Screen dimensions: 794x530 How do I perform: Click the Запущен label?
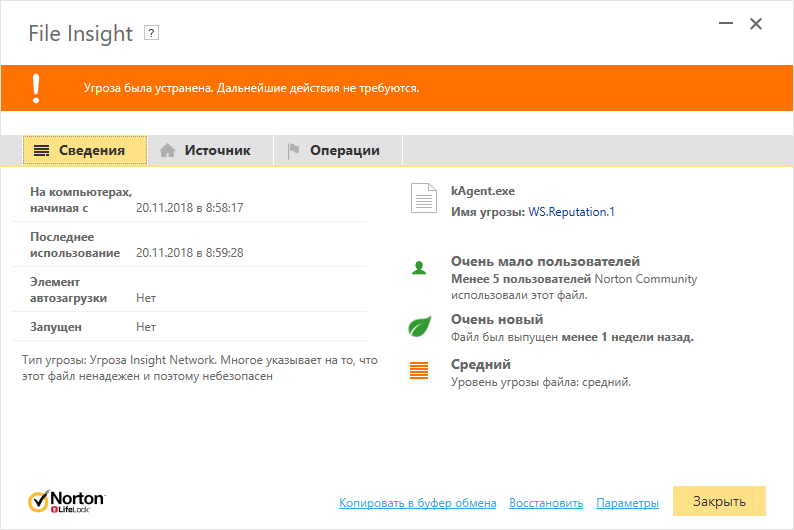pos(56,327)
